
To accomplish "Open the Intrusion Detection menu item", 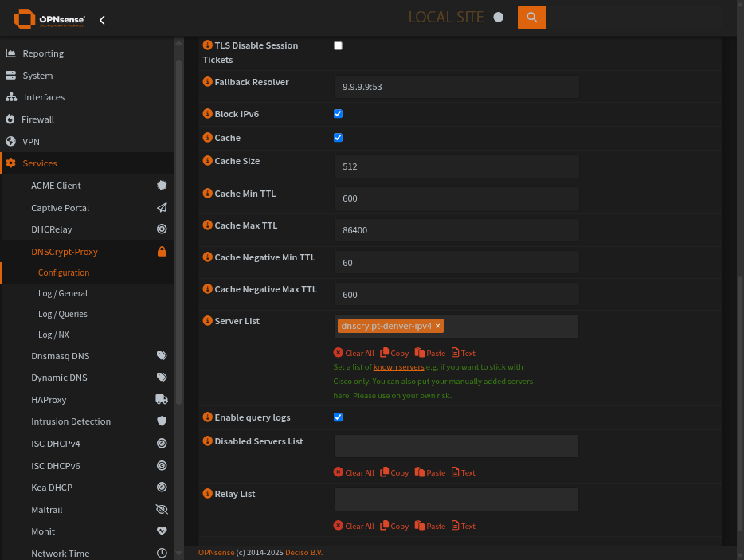I will pyautogui.click(x=71, y=421).
